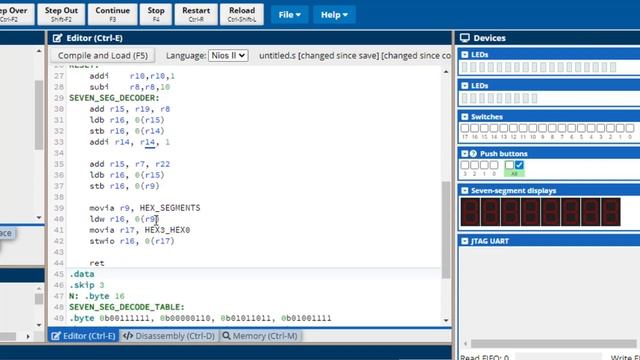Click the '.data' directive line
The width and height of the screenshot is (640, 360).
click(x=82, y=274)
